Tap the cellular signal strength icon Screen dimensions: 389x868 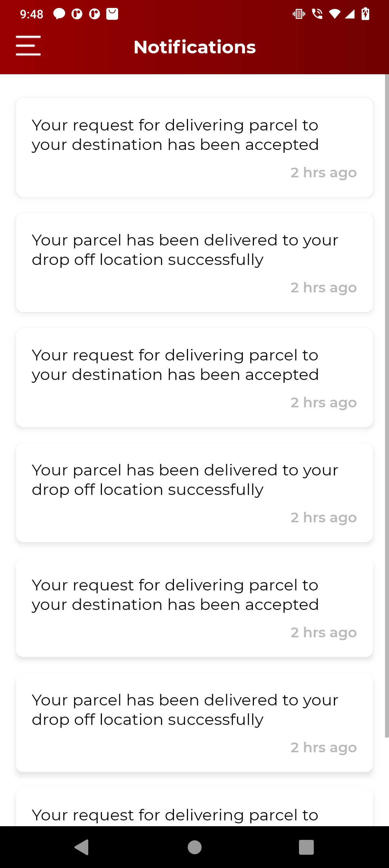350,14
